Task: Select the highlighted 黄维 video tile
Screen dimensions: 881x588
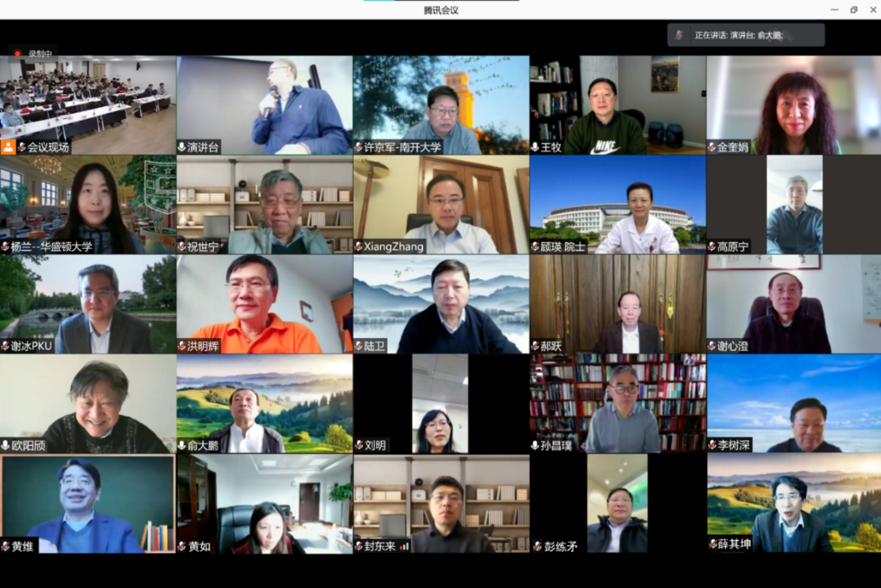Action: click(88, 504)
